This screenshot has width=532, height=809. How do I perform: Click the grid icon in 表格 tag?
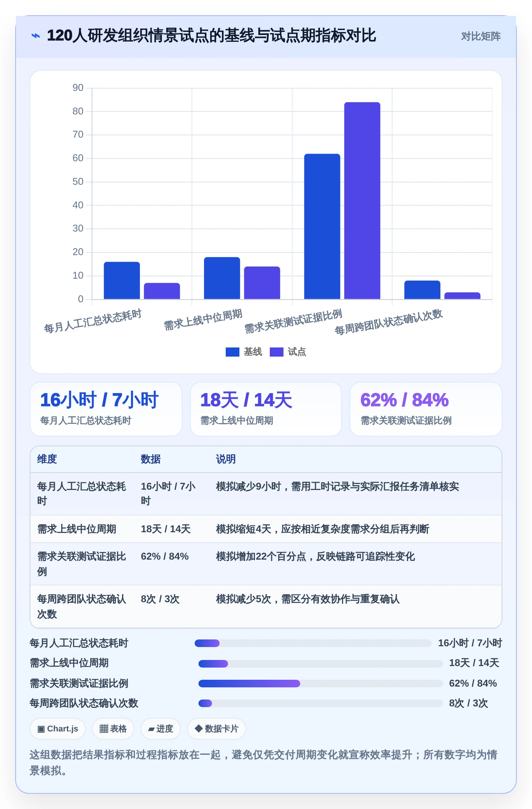104,729
